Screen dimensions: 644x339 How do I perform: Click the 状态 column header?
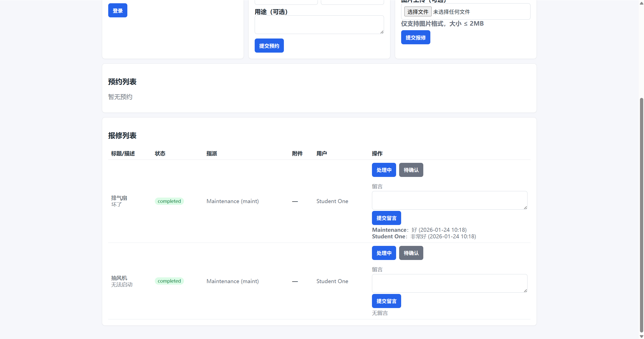(160, 154)
